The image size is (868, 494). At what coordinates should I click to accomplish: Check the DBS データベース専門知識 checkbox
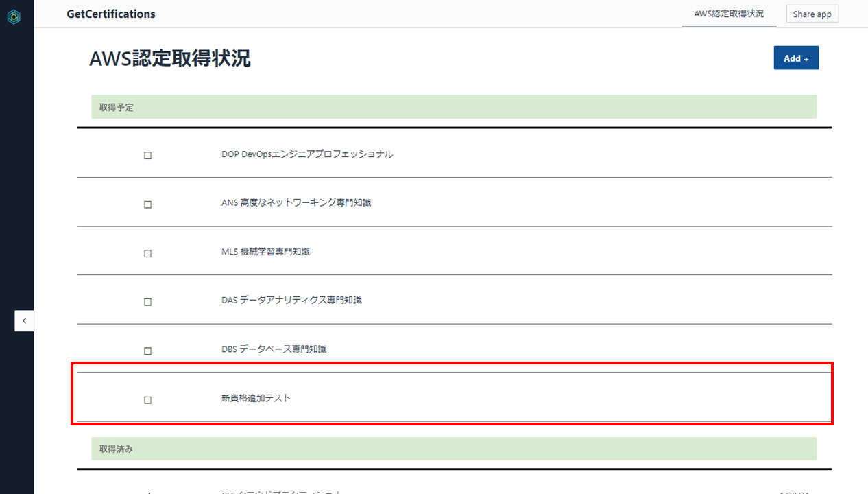tap(147, 351)
